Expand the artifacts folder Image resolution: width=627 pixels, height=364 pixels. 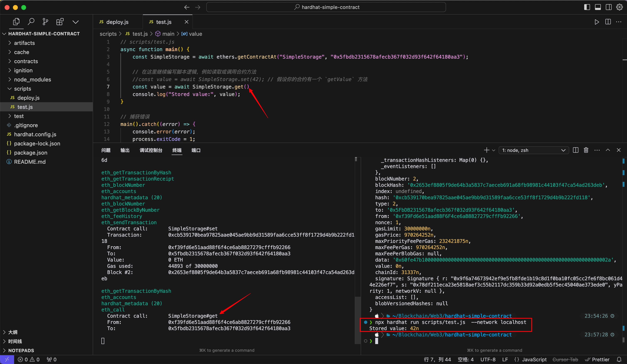pyautogui.click(x=24, y=43)
